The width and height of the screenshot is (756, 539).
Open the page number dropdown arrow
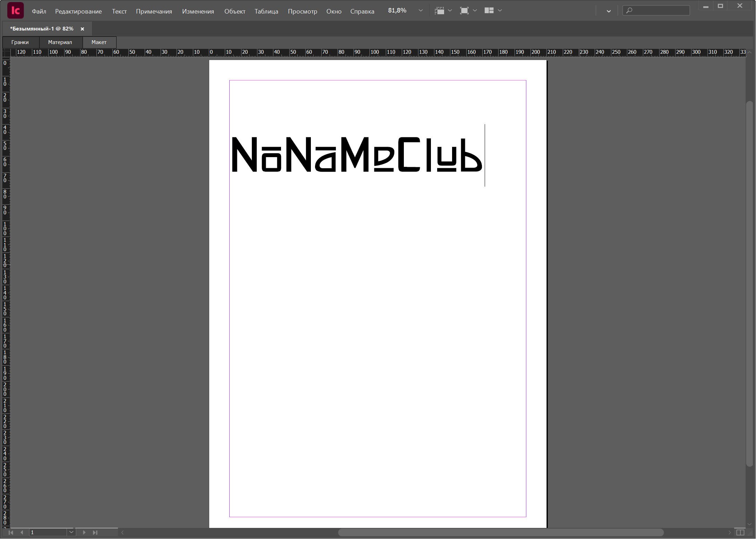(71, 532)
